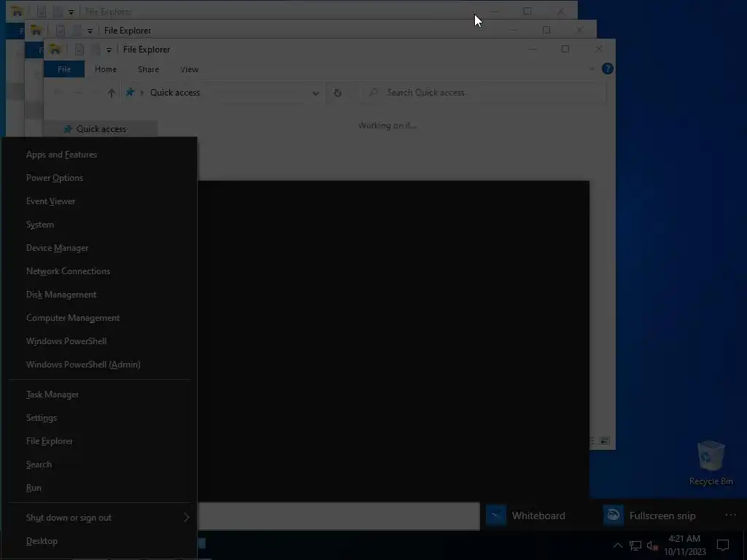Expand the ribbon with the chevron
Screen dimensions: 747x560
[x=591, y=69]
